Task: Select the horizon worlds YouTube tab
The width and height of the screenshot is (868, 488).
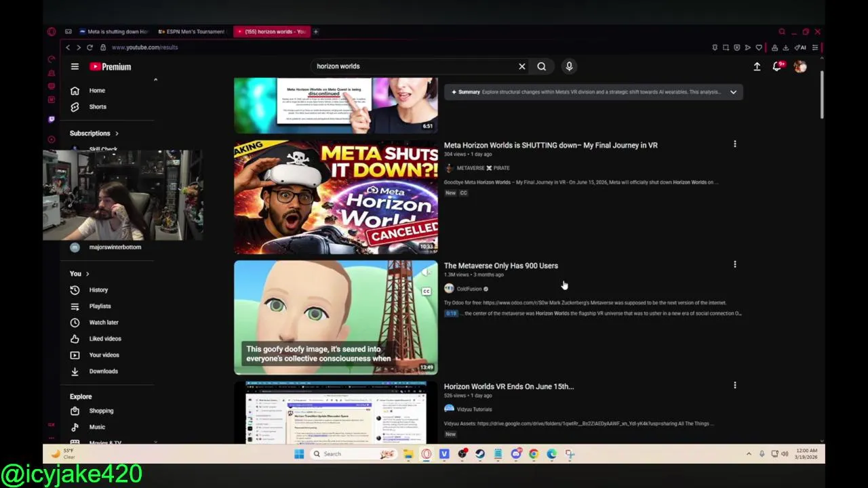Action: [x=271, y=32]
